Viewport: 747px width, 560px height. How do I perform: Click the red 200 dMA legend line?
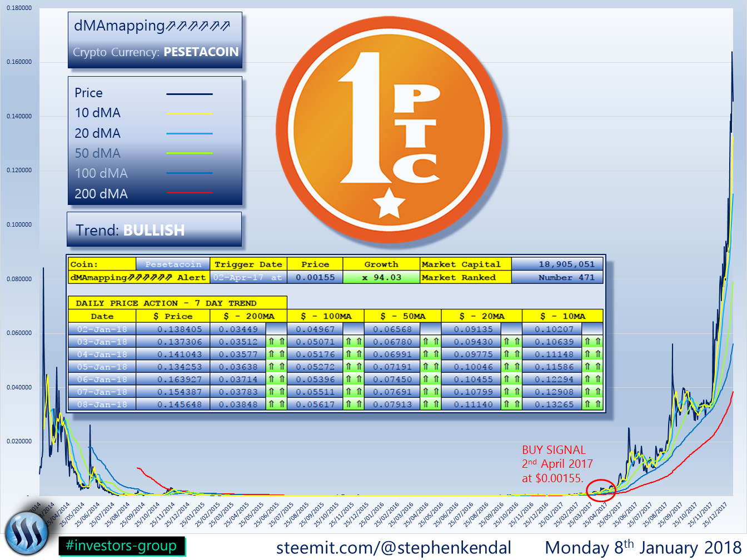coord(190,193)
